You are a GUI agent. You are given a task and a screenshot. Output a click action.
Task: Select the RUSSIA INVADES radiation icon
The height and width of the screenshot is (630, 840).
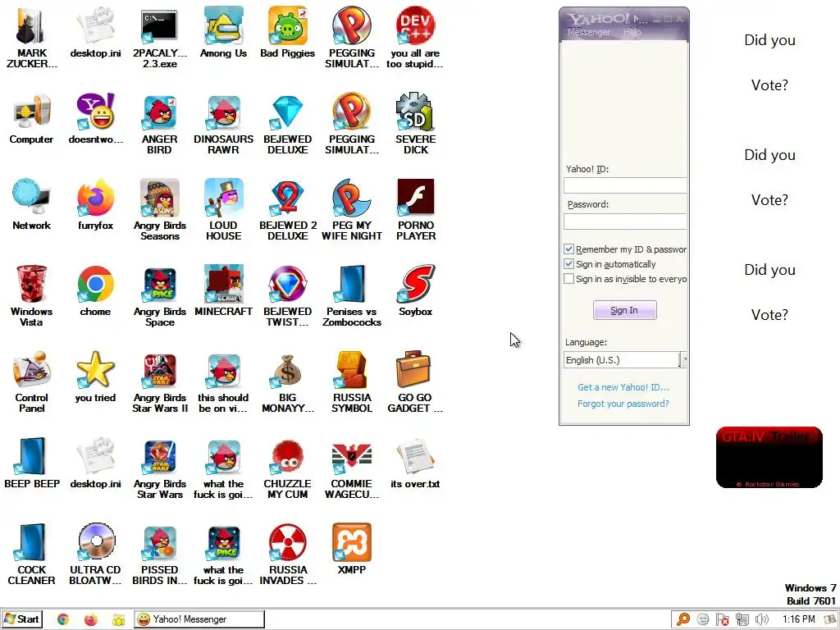tap(288, 555)
